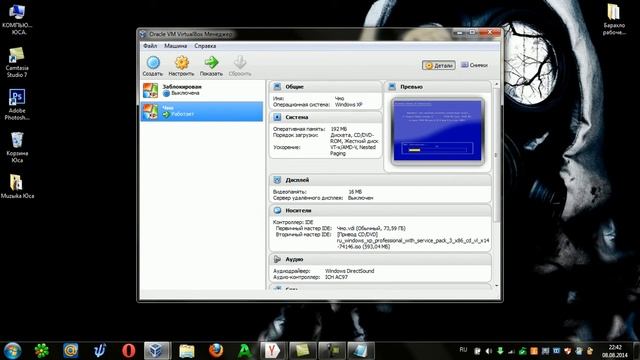
Task: Open ICQ flower icon in taskbar
Action: point(42,351)
